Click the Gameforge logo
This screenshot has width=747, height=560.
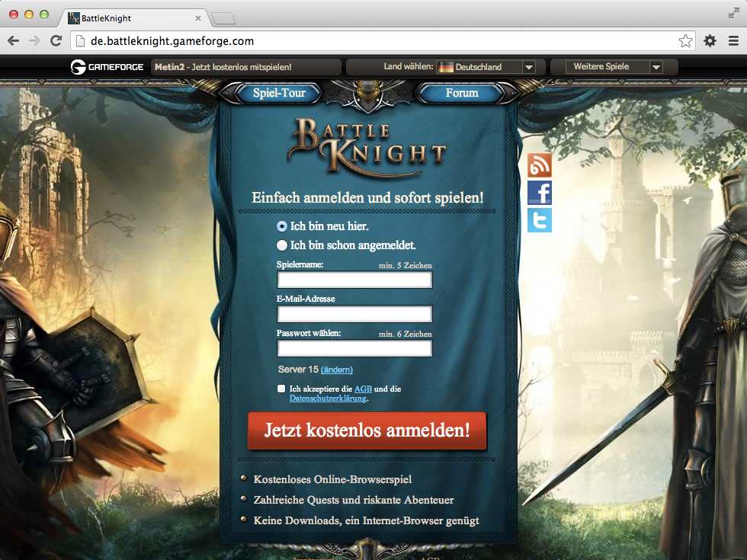[x=107, y=67]
